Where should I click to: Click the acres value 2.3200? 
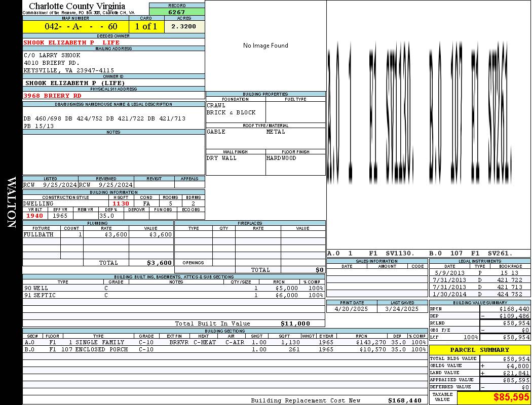point(184,26)
